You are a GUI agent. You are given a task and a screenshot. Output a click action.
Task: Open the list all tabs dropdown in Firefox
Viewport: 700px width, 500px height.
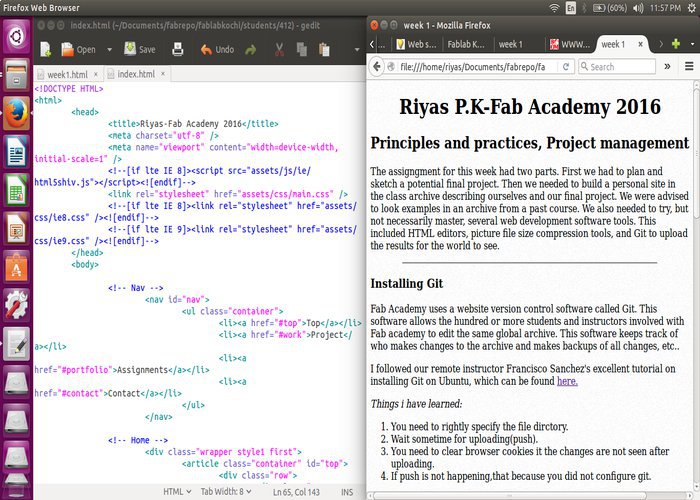coord(692,44)
